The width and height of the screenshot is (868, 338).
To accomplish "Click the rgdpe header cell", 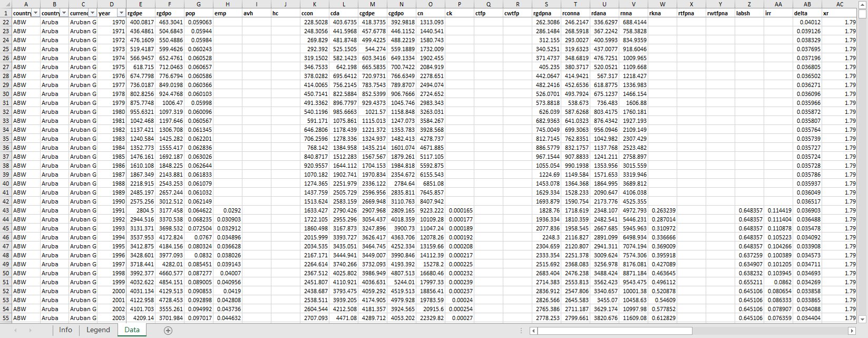I will click(x=141, y=13).
